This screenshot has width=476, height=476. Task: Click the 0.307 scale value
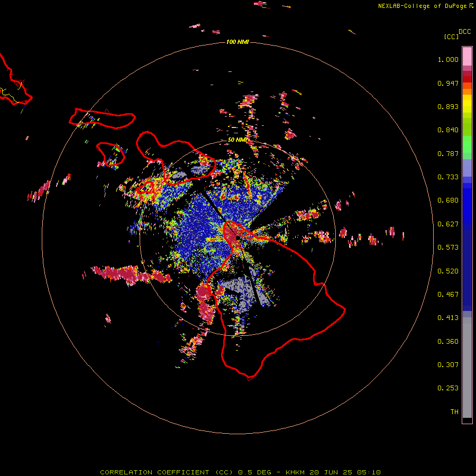tap(448, 365)
